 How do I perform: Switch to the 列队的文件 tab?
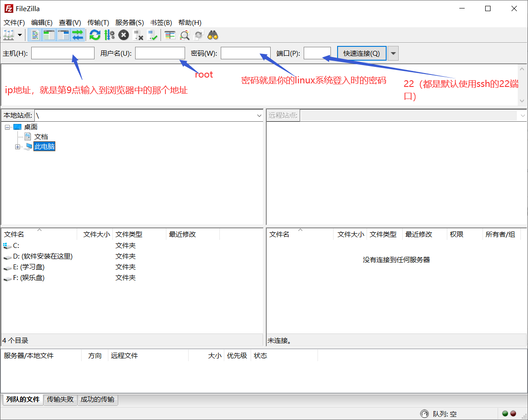point(23,399)
